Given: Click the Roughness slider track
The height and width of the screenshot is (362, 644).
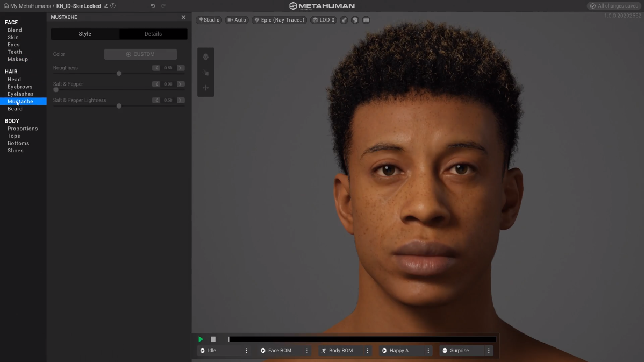Looking at the screenshot, I should (119, 74).
